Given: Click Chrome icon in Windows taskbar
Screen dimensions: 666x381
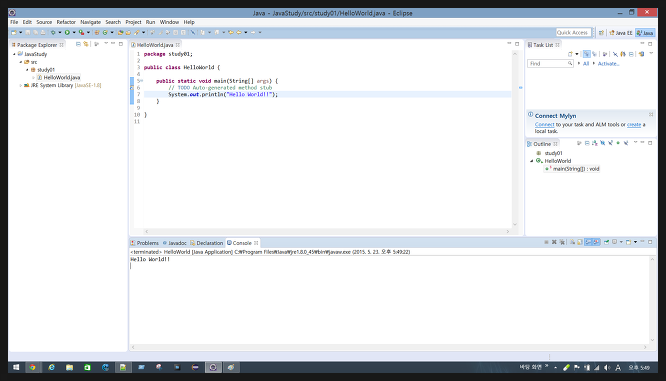Looking at the screenshot, I should (x=32, y=367).
